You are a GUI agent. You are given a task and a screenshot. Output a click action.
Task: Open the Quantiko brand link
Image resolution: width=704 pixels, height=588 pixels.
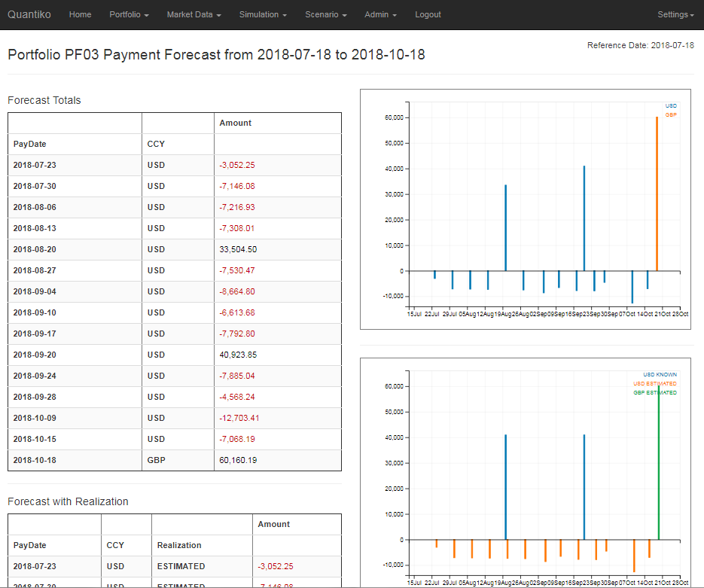click(x=29, y=14)
